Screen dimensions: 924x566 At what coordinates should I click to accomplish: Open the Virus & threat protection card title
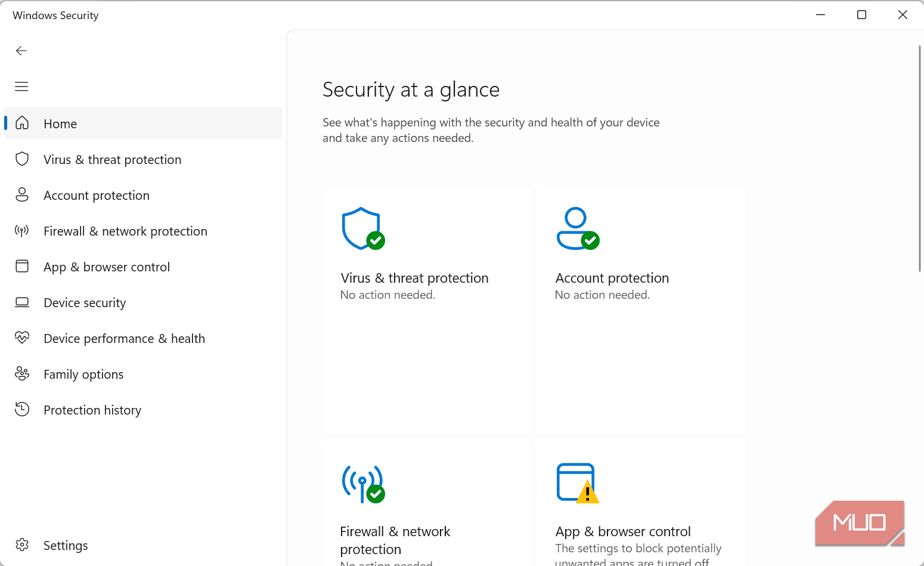[x=414, y=278]
